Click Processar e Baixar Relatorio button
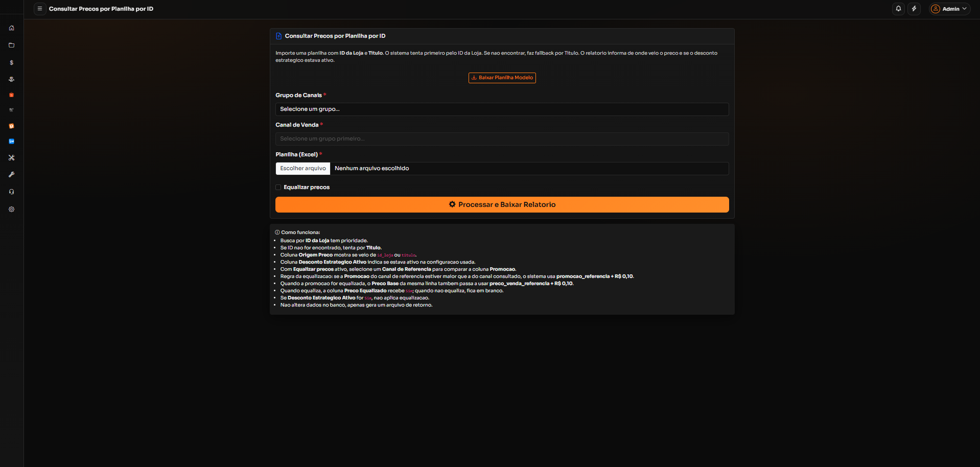Viewport: 980px width, 467px height. point(502,204)
